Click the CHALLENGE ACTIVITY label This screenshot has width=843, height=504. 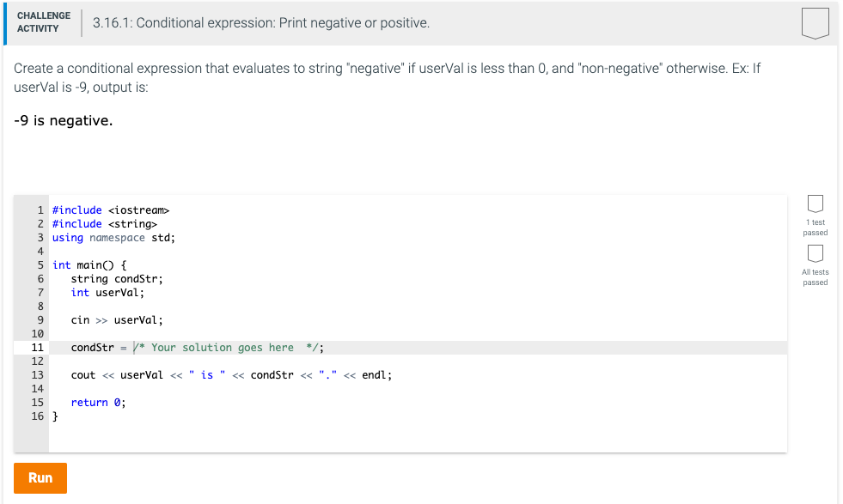tap(43, 21)
